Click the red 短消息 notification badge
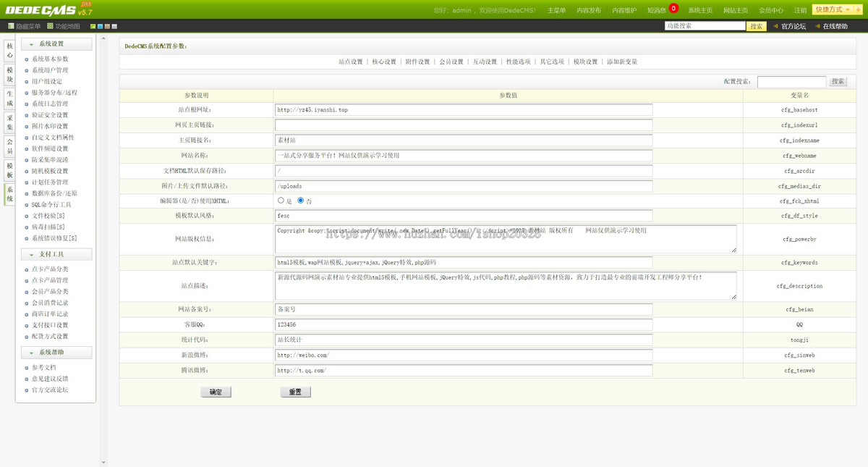The image size is (868, 467). (x=673, y=9)
